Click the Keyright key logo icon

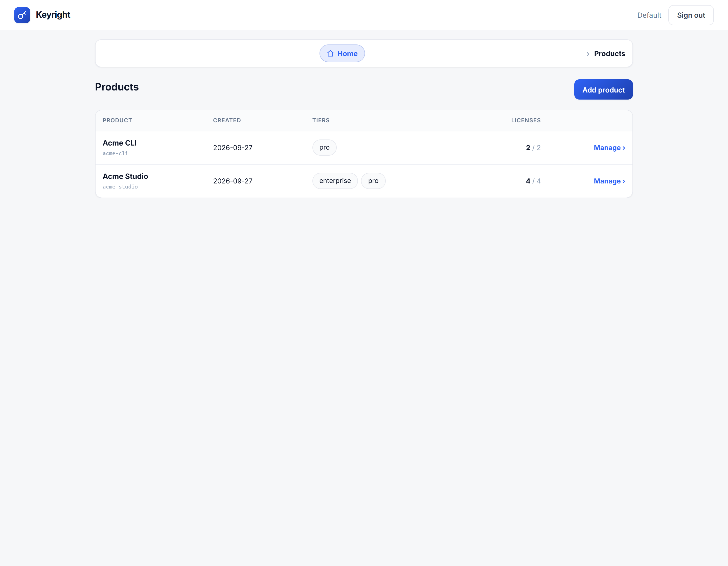22,15
